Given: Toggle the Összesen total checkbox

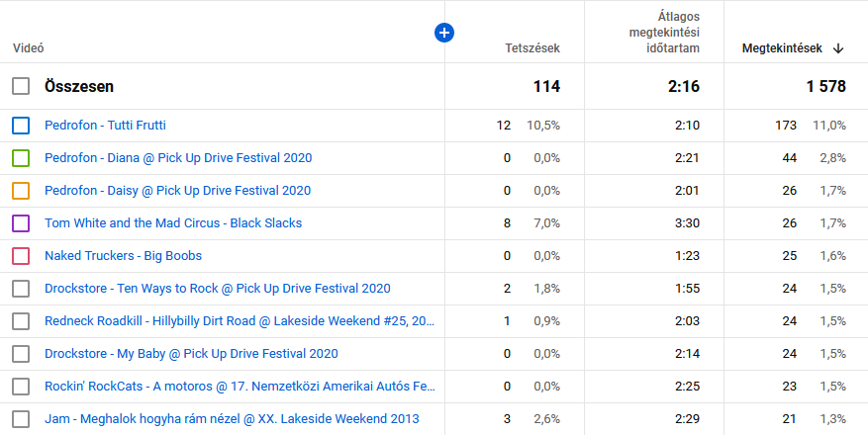Looking at the screenshot, I should click(x=21, y=87).
